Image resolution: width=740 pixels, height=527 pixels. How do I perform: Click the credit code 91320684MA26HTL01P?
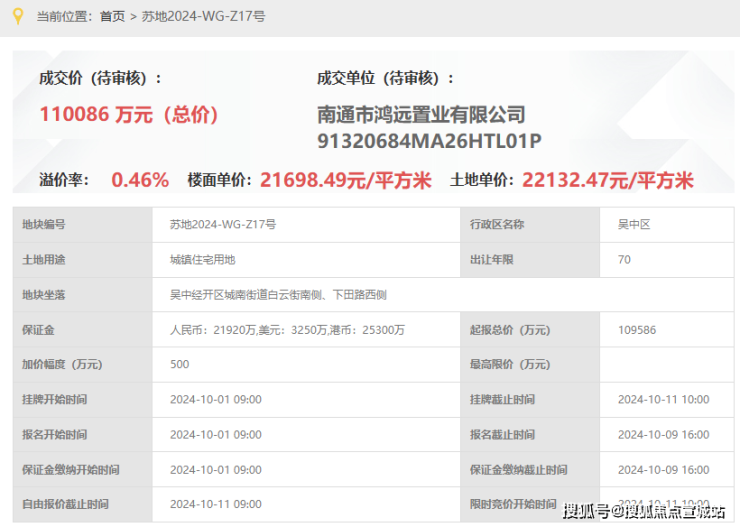[429, 141]
